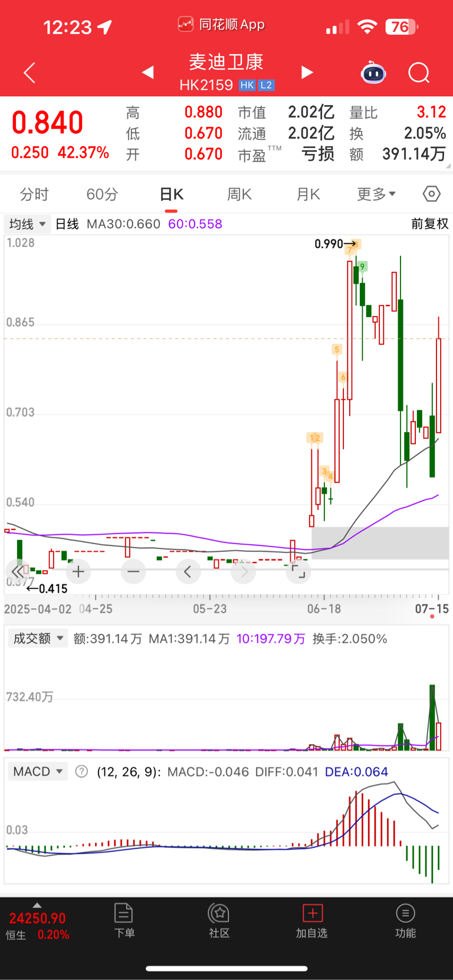Tap the MA30:0.660 label
The image size is (453, 980).
click(123, 224)
